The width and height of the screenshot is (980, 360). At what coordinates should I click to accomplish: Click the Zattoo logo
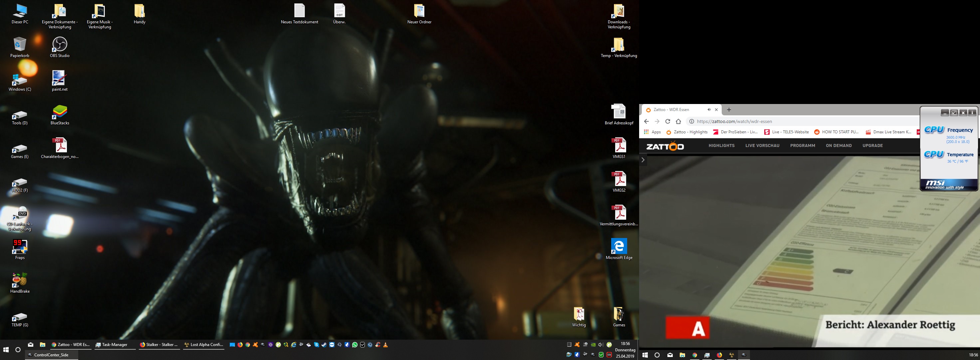pyautogui.click(x=665, y=146)
